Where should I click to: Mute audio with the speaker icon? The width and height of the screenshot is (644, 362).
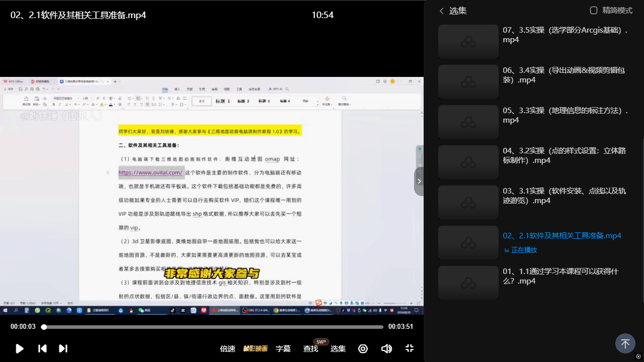point(386,348)
